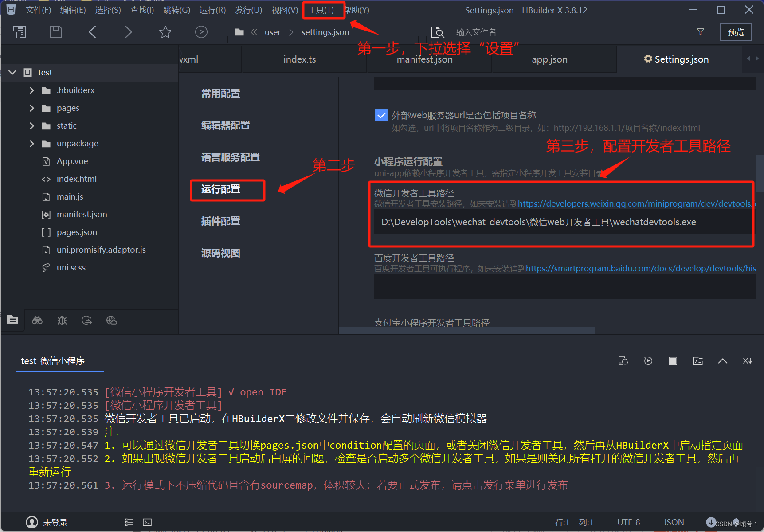Click the user avatar icon in status bar
764x532 pixels.
click(32, 522)
